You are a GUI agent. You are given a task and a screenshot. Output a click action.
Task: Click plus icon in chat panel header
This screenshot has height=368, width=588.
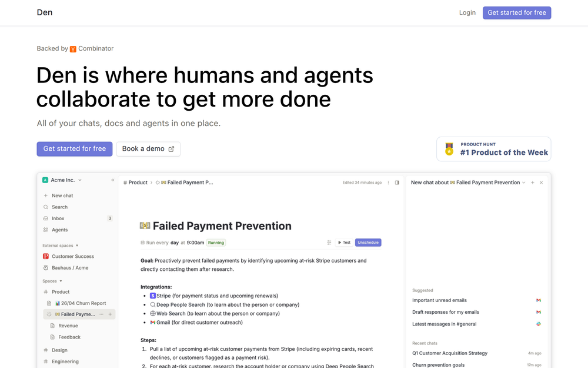[x=532, y=183]
